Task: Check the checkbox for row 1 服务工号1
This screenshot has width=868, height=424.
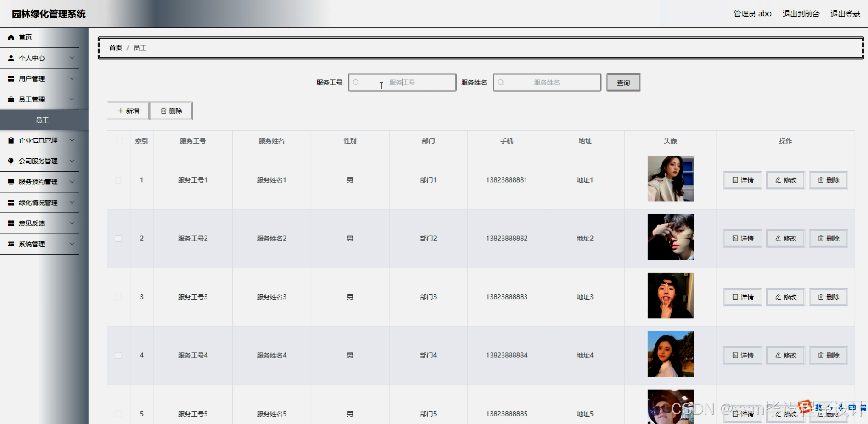Action: coord(118,180)
